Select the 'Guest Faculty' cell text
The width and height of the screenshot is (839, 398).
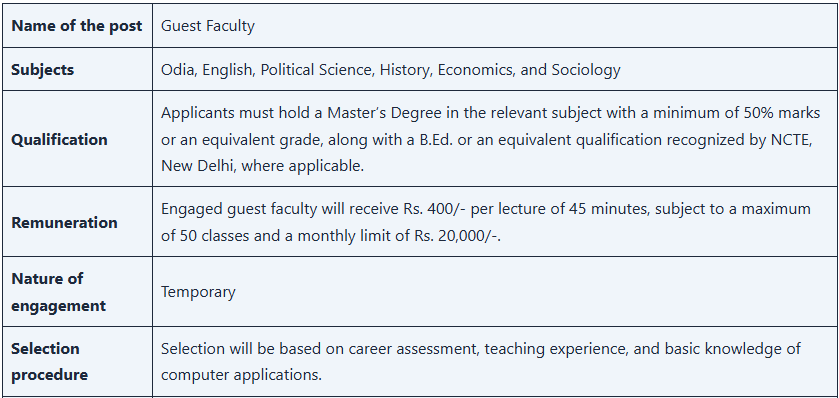[x=208, y=26]
